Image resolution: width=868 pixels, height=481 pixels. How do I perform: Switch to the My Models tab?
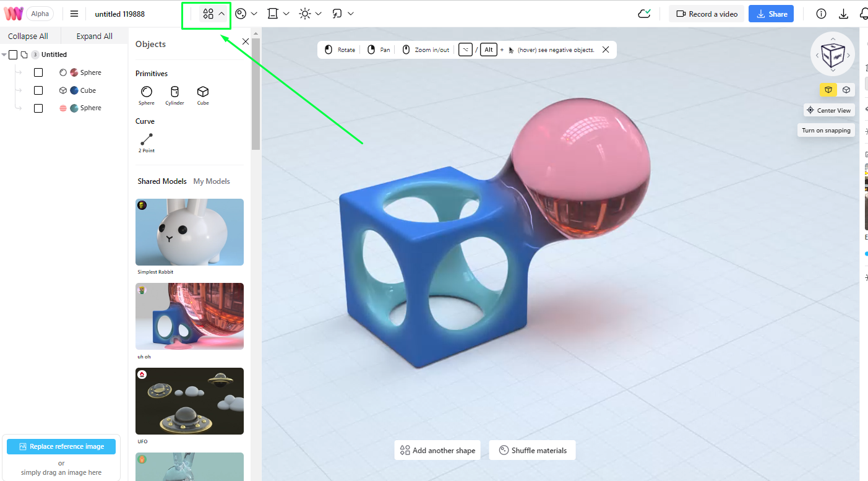[212, 181]
